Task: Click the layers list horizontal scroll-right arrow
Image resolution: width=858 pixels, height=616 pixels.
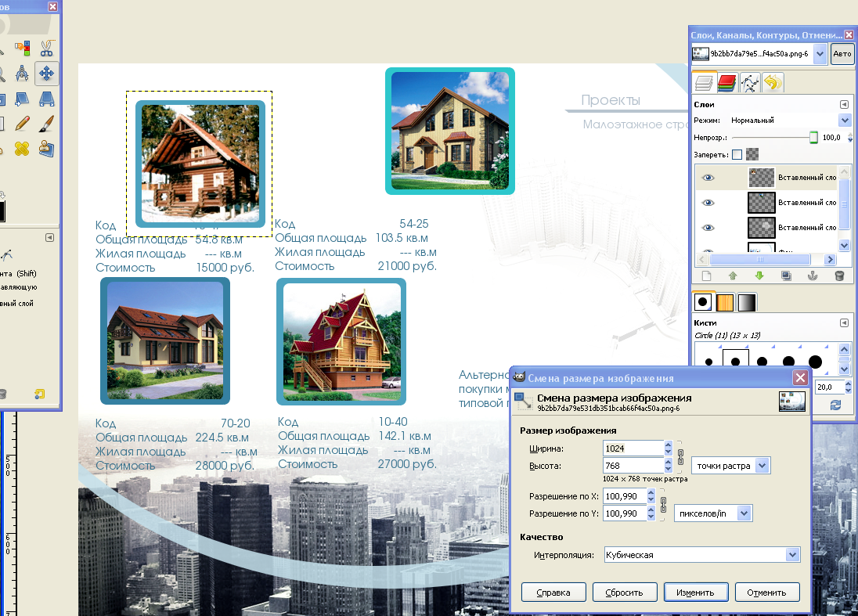Action: tap(831, 260)
